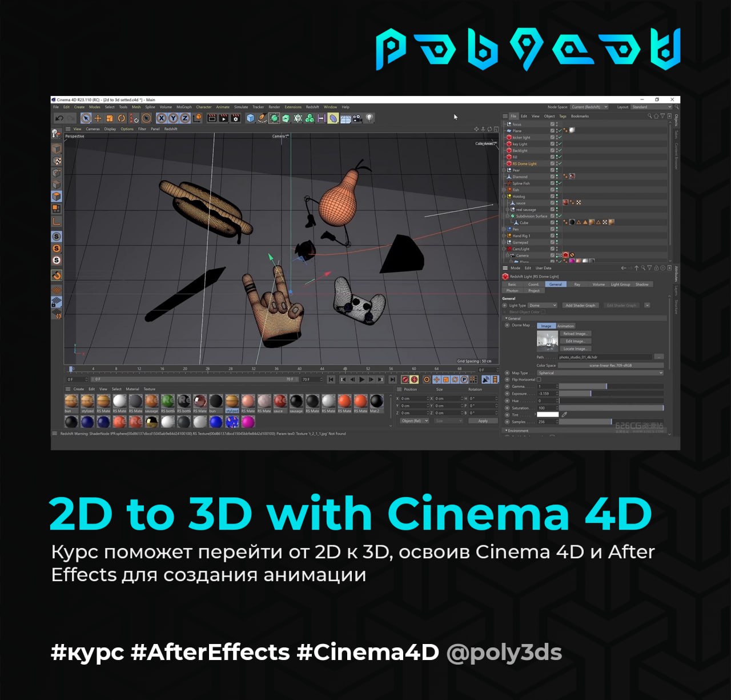The height and width of the screenshot is (700, 731).
Task: Click the Path field photo_studio_01_4k.hdr
Action: click(x=605, y=357)
